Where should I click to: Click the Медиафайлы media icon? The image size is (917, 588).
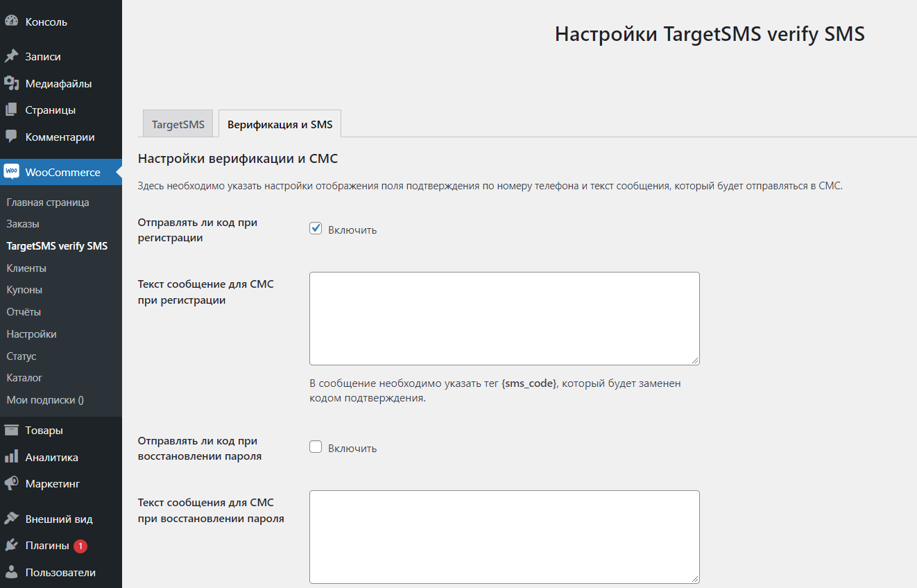(x=11, y=83)
